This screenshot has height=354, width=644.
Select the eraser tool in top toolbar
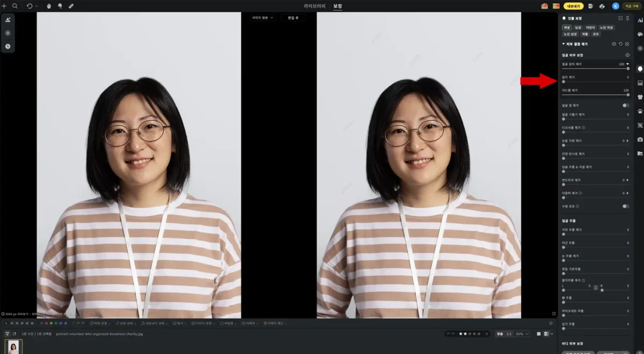[71, 6]
